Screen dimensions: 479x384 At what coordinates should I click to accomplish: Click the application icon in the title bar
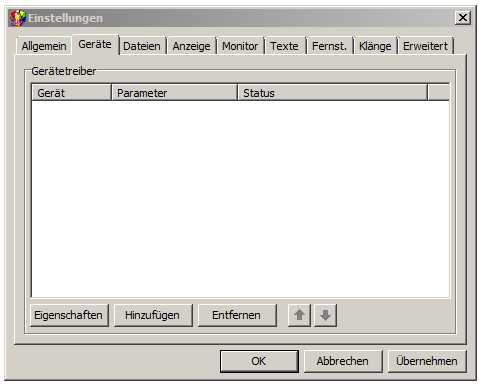pos(17,18)
